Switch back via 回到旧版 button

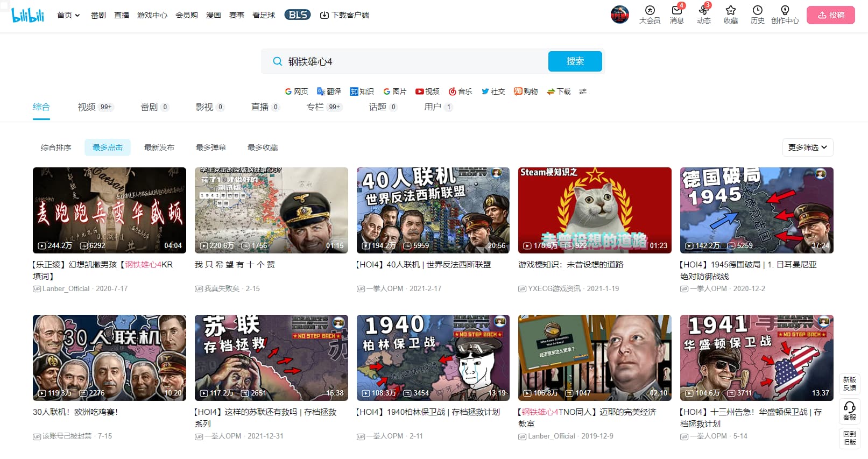pyautogui.click(x=850, y=438)
